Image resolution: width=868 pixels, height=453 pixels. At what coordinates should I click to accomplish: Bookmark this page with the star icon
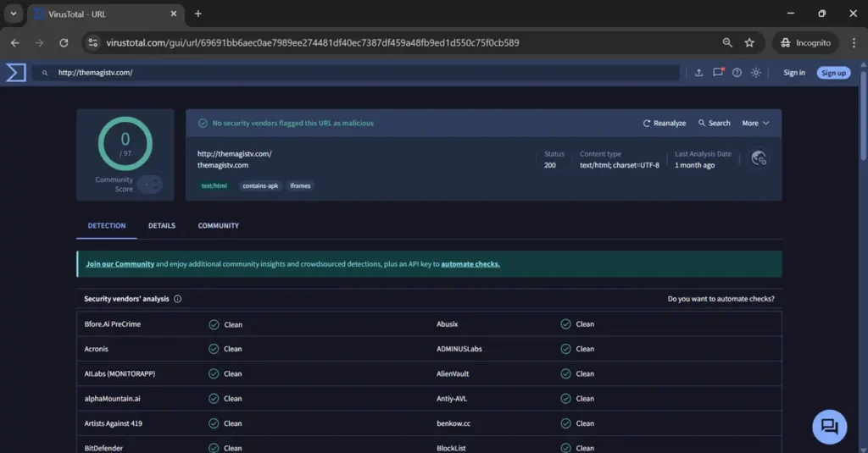(x=749, y=42)
